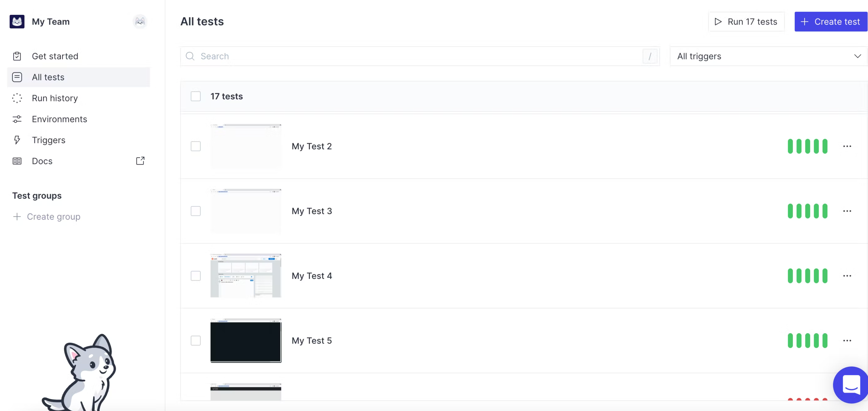The height and width of the screenshot is (411, 868).
Task: Go to All tests in the sidebar
Action: pos(78,77)
